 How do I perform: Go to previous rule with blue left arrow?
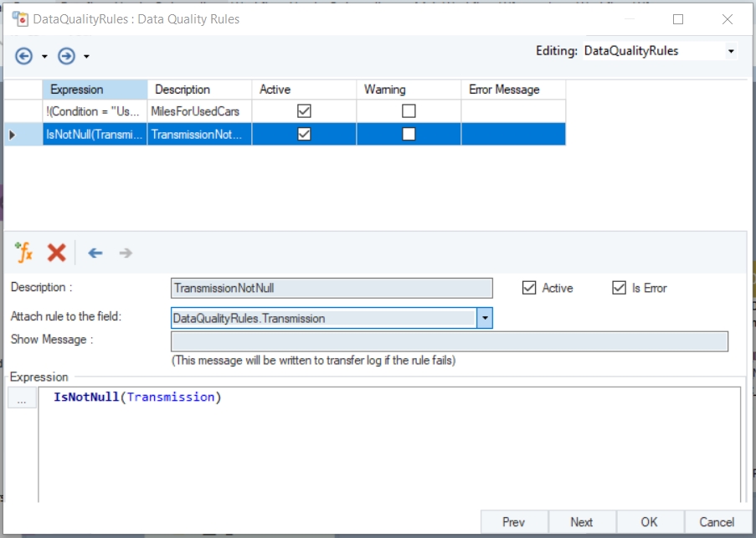[x=95, y=253]
